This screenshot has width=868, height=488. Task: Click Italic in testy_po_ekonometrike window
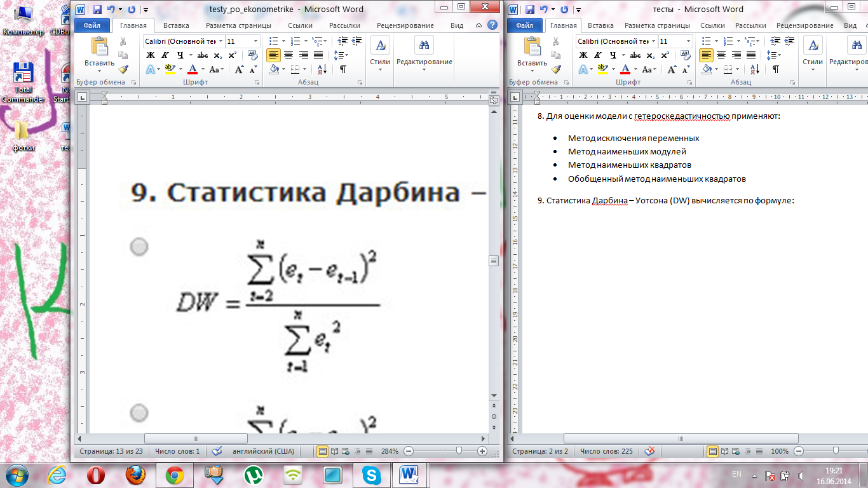click(165, 55)
